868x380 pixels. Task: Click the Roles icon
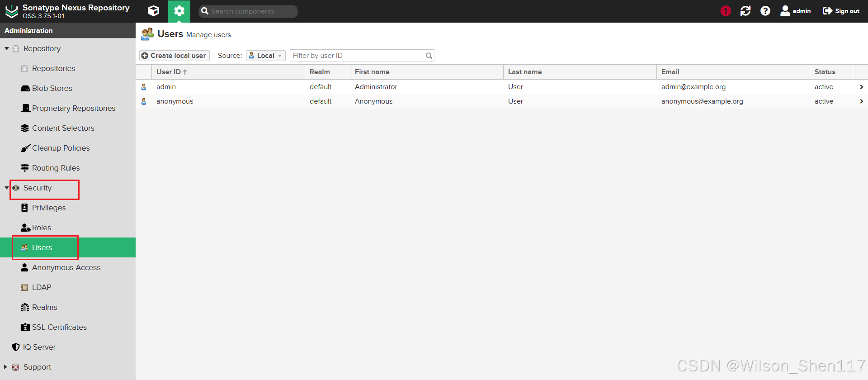[26, 228]
